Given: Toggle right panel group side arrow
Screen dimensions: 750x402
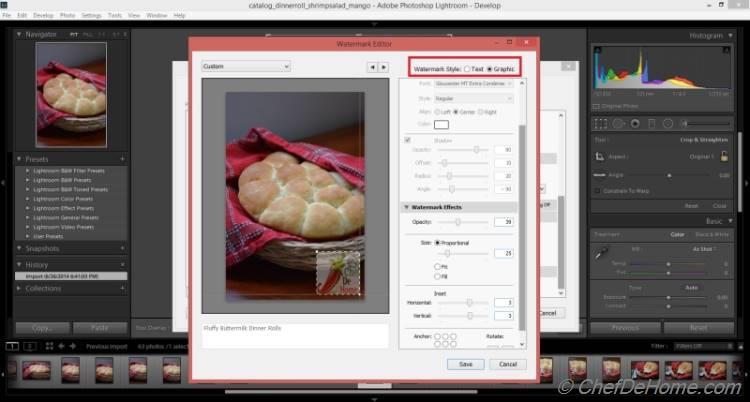Looking at the screenshot, I should tap(746, 182).
